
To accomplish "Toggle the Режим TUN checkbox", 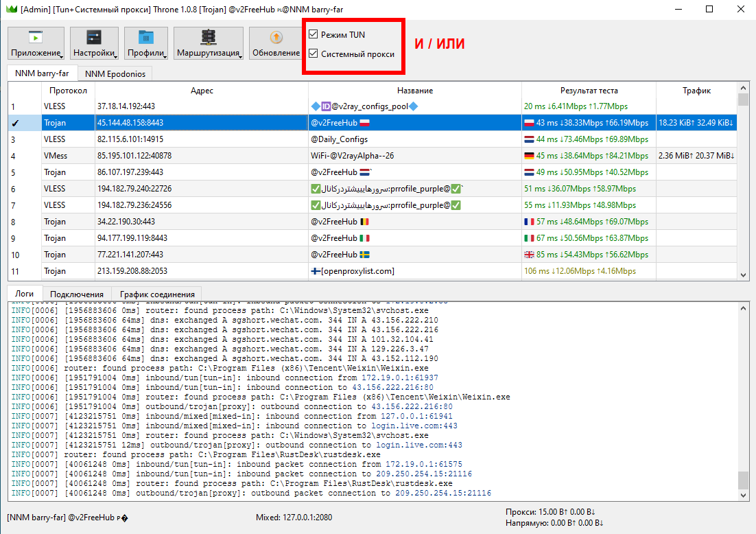I will coord(314,34).
